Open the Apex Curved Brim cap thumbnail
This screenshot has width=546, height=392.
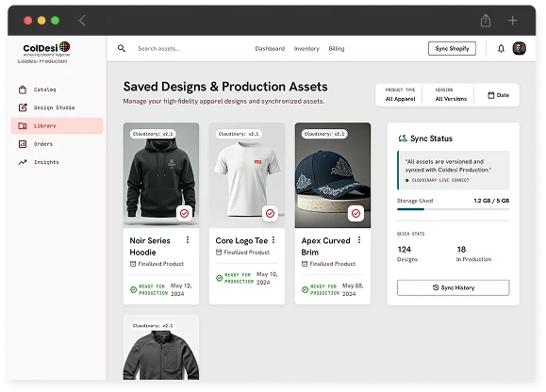point(333,175)
